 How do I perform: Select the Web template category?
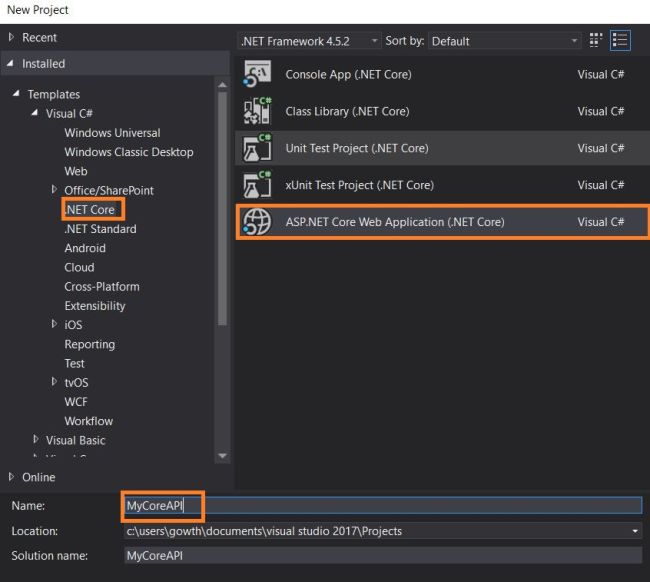76,171
